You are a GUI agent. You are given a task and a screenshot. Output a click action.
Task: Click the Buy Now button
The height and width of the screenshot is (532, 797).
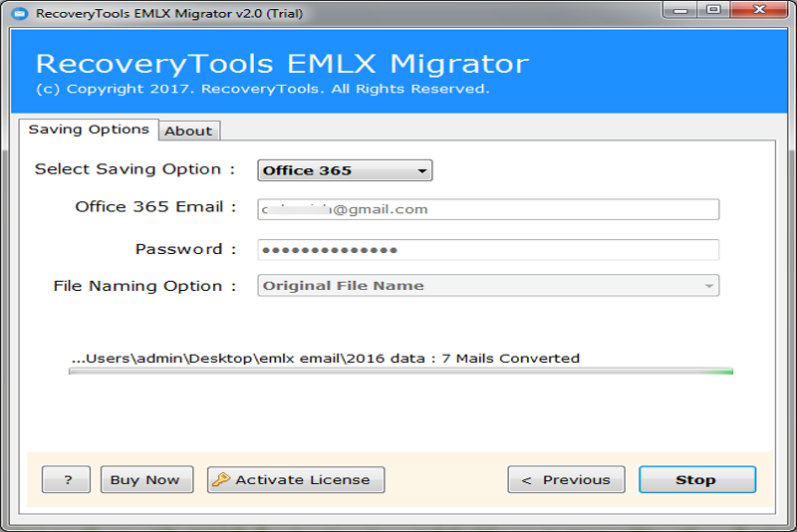click(x=146, y=479)
